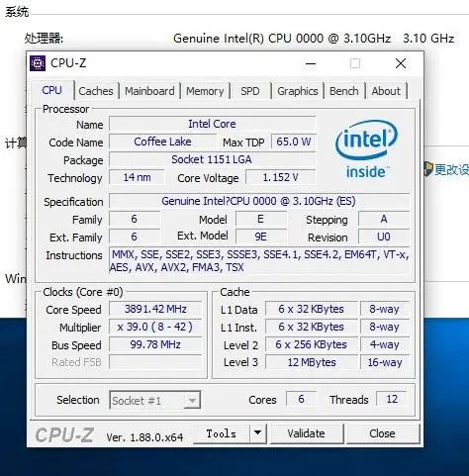Click the Threads value '12'

392,399
